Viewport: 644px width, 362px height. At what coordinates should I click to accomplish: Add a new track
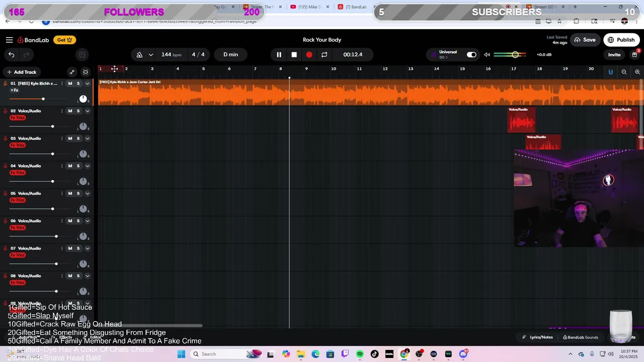coord(21,72)
